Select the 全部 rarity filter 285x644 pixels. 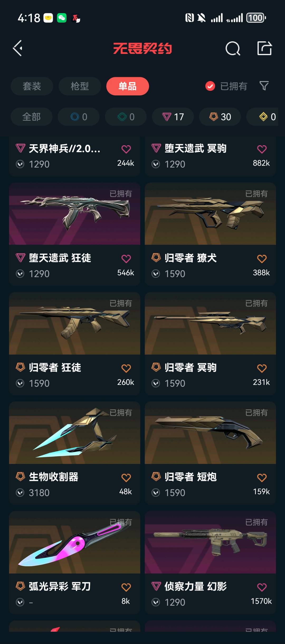pos(31,117)
